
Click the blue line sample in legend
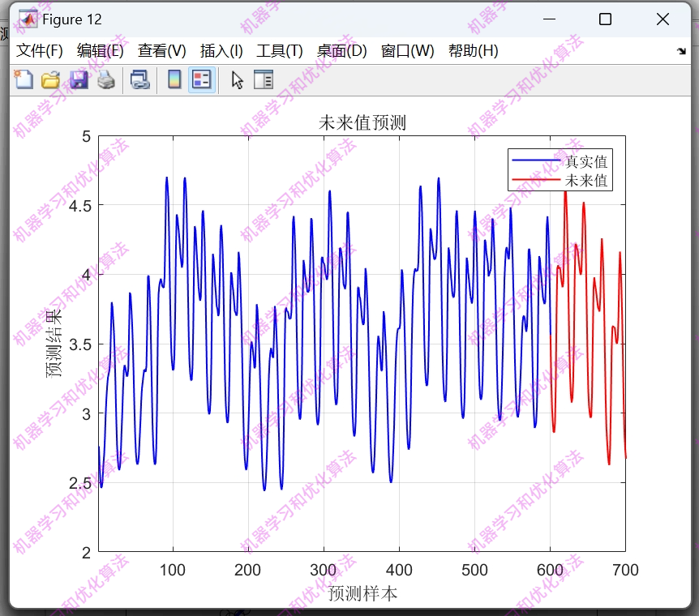coord(536,160)
